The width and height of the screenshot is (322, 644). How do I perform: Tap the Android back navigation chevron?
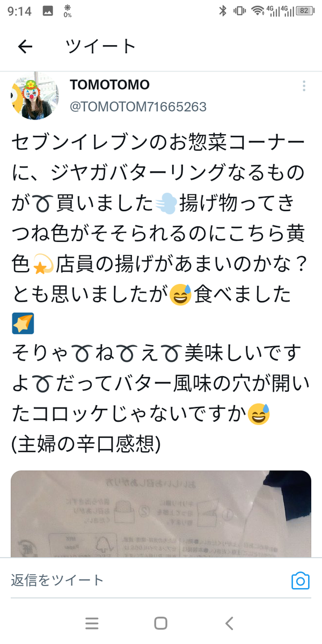[229, 623]
